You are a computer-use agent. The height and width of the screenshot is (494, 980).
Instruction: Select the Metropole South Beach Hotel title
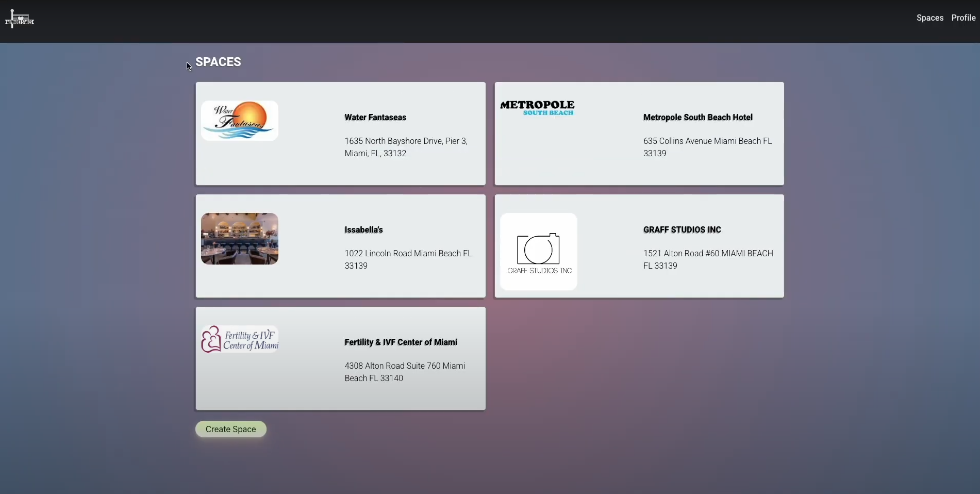tap(698, 118)
